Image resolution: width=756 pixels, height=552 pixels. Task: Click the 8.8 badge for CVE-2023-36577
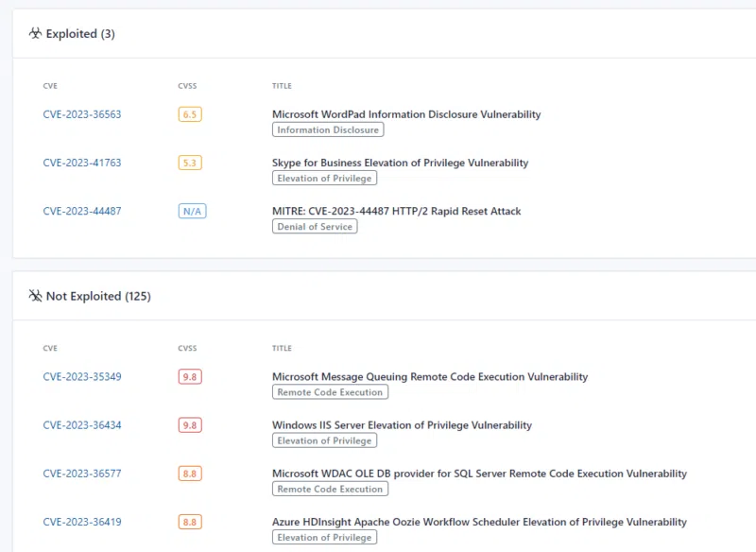tap(188, 474)
